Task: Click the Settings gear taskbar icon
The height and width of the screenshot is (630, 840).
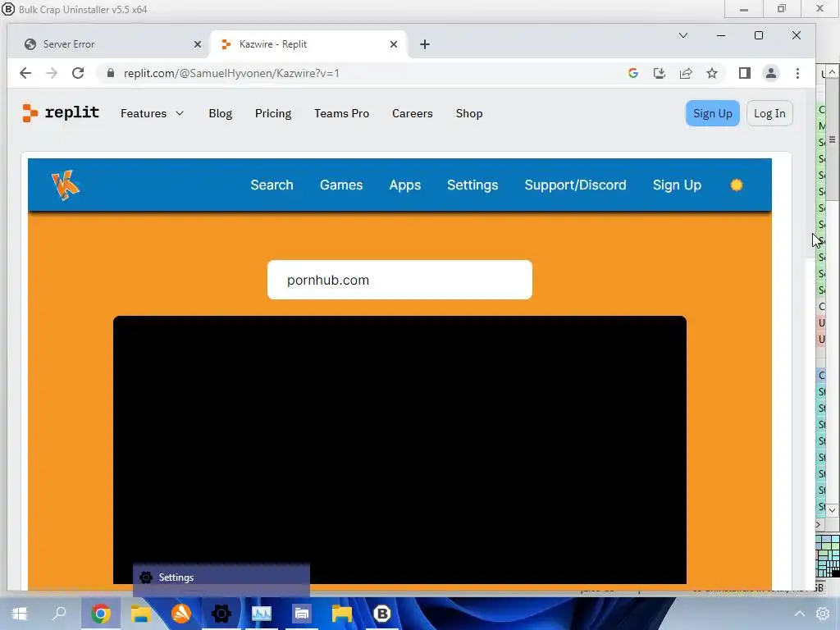Action: [221, 614]
